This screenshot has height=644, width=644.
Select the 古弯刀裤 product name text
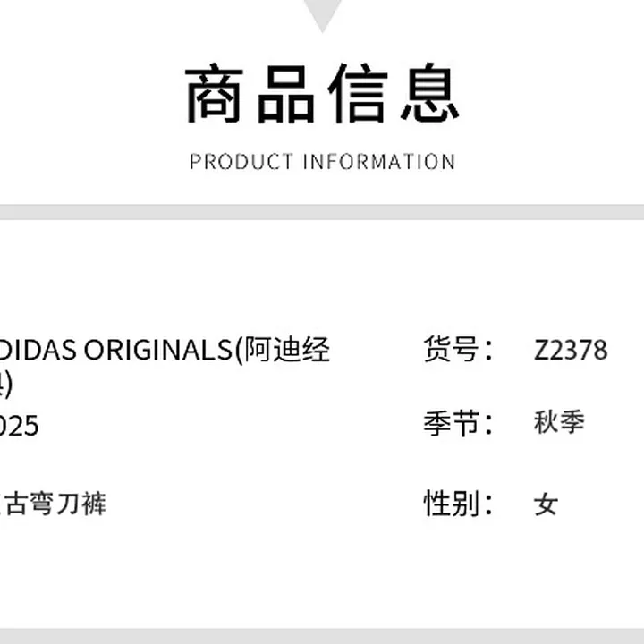pos(55,504)
